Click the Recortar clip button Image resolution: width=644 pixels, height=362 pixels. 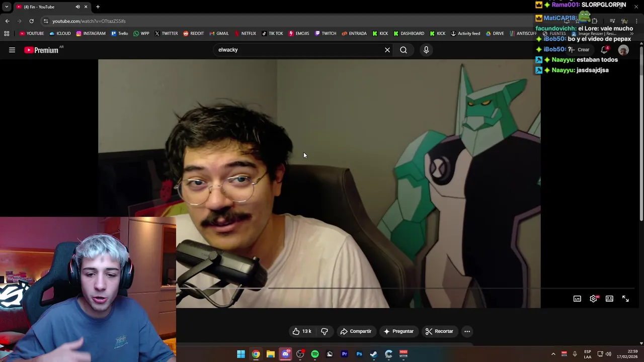tap(439, 331)
